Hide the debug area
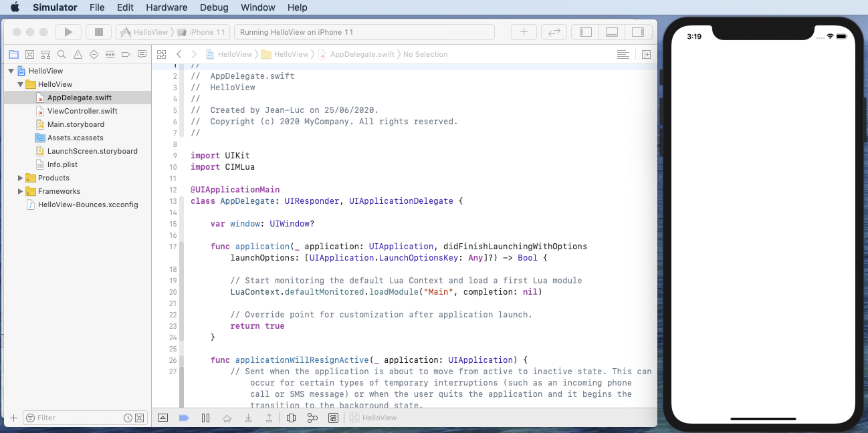The width and height of the screenshot is (868, 433). (162, 418)
